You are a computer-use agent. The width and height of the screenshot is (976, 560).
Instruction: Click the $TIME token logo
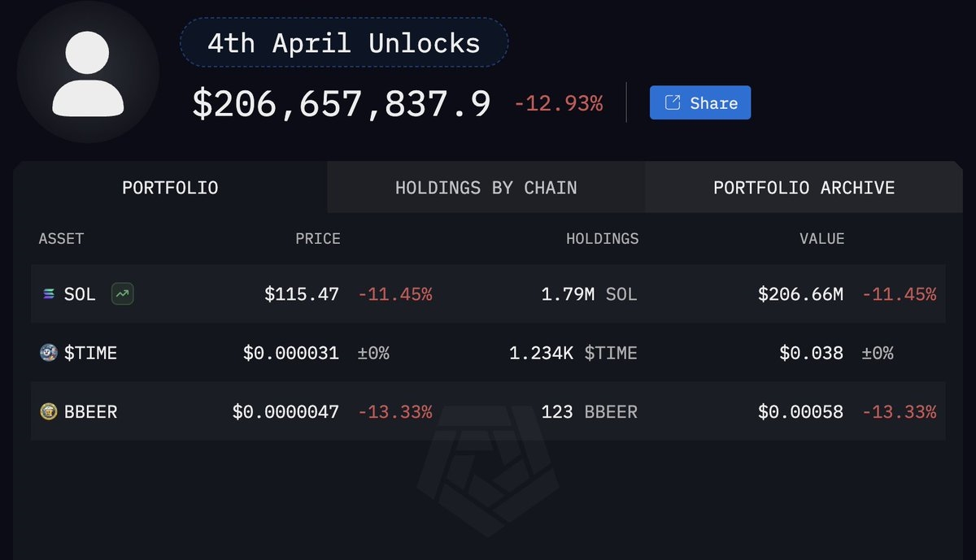click(x=49, y=353)
